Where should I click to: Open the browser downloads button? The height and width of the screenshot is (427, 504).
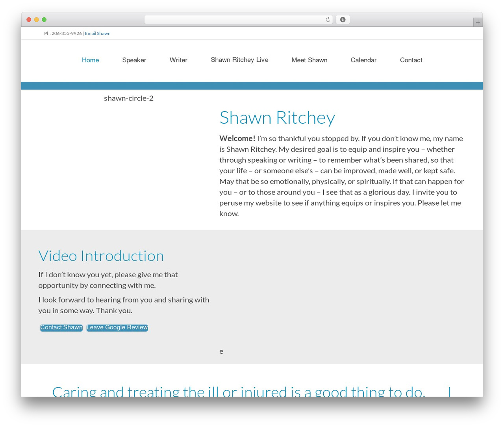[x=343, y=20]
